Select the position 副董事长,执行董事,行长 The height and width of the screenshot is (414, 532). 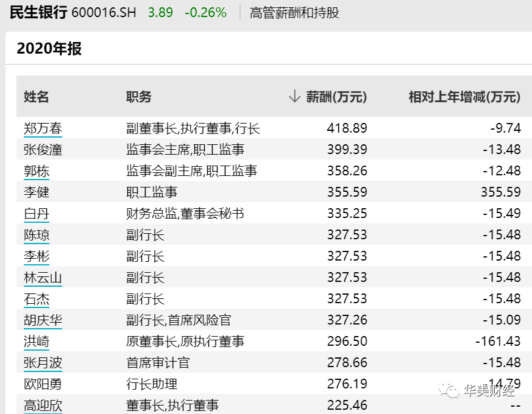[x=193, y=128]
